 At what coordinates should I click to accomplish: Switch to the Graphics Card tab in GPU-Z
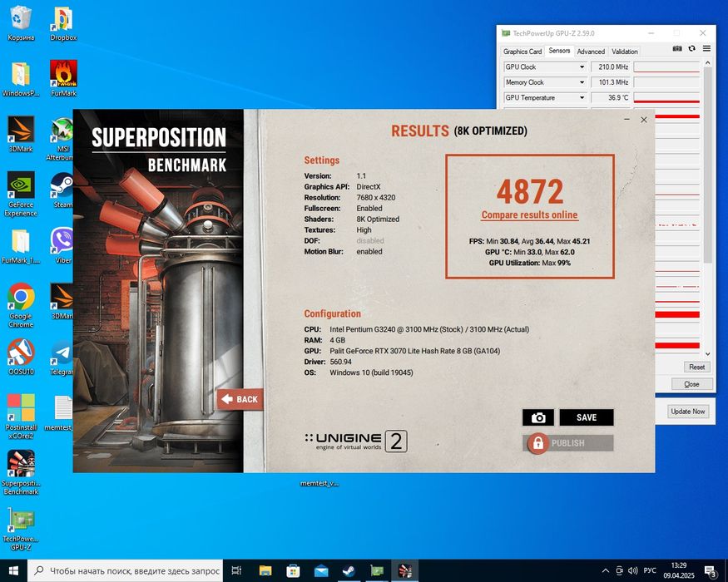coord(522,52)
